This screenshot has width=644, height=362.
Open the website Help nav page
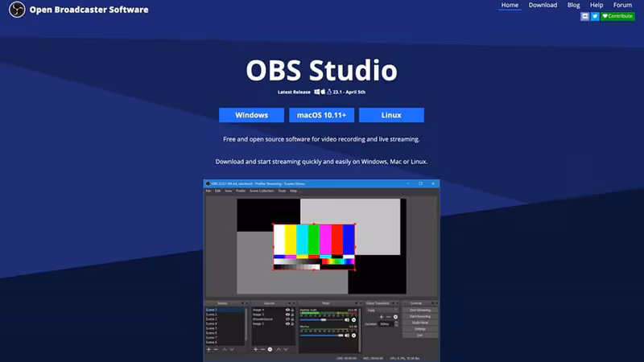597,5
